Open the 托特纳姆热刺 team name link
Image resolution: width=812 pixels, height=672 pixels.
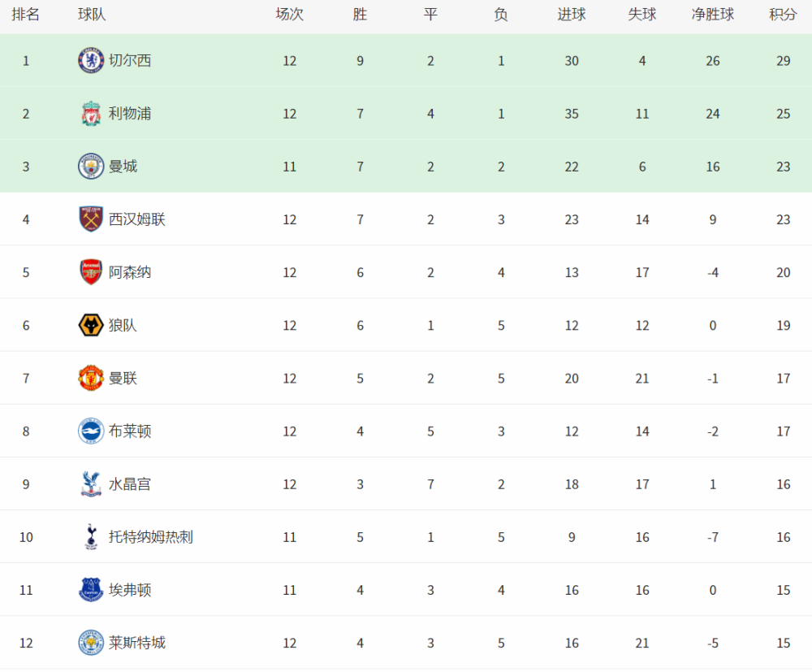tap(151, 537)
